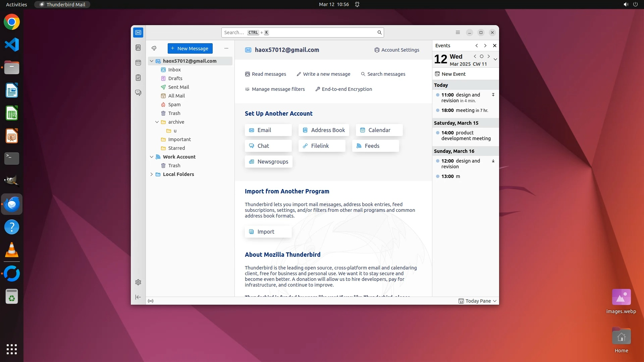Open the Thunderbird hamburger app menu

point(458,33)
